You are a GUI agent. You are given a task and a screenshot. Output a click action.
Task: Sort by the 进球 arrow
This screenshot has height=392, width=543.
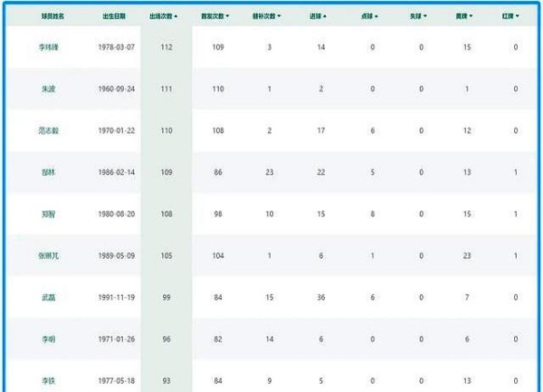click(x=325, y=16)
